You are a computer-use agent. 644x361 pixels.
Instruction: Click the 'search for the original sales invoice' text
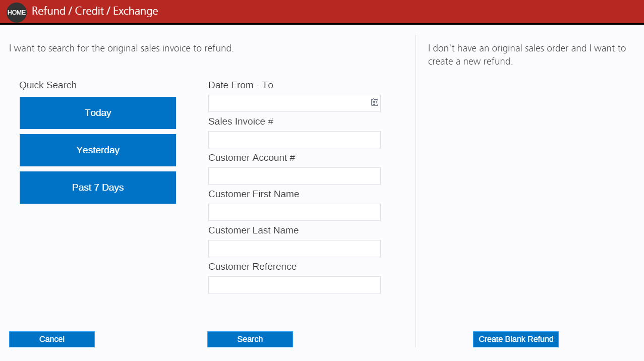(122, 49)
